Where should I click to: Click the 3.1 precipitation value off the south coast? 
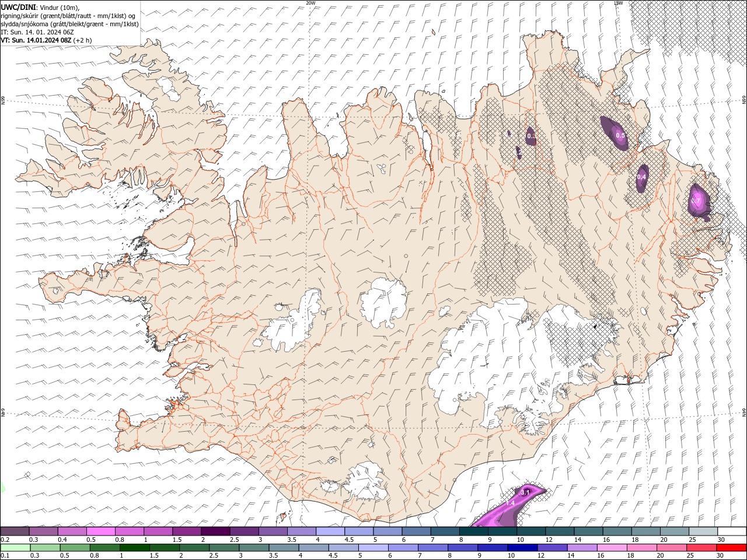[x=525, y=493]
